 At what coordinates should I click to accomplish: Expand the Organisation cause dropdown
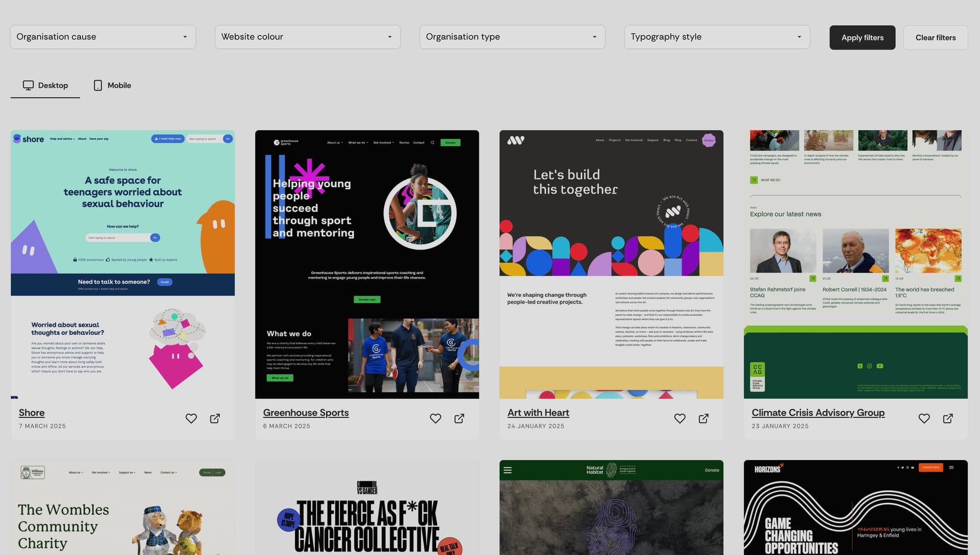tap(103, 37)
